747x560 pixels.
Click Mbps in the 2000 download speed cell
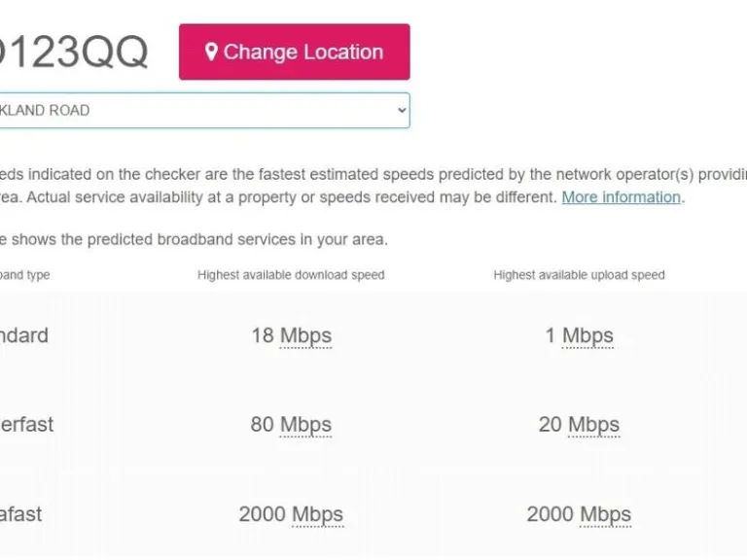[x=317, y=514]
